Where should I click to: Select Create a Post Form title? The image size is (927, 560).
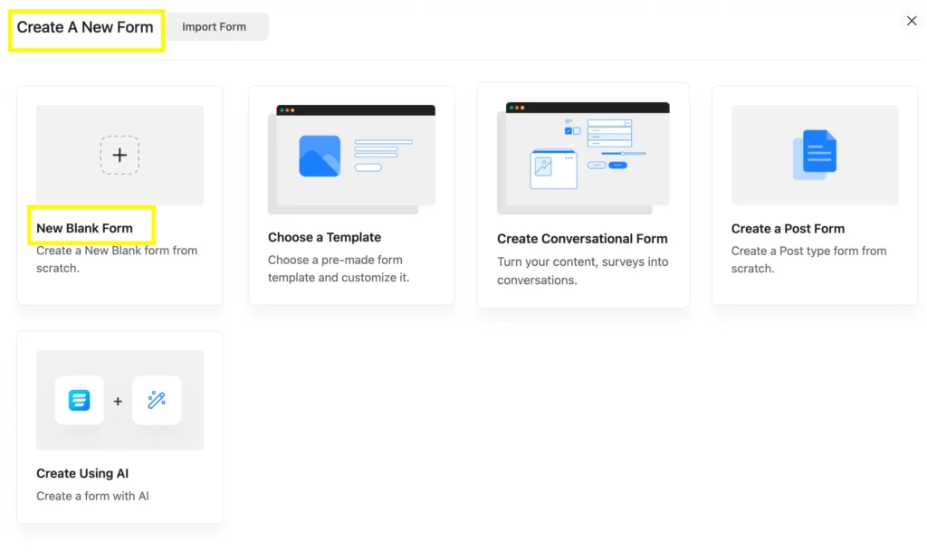(x=788, y=229)
